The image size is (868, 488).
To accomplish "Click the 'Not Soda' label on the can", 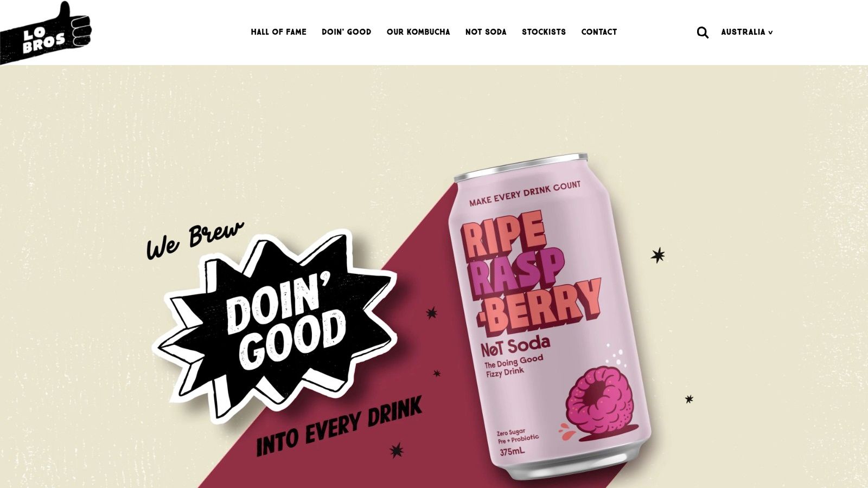I will (515, 345).
